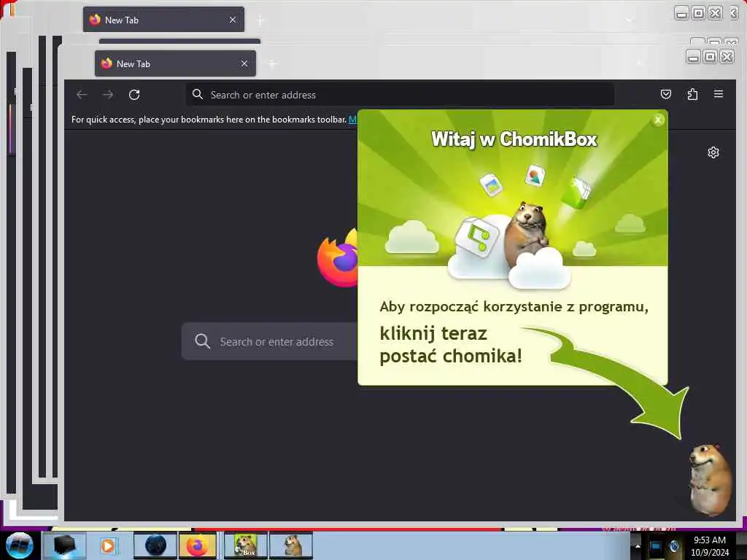Close New Tab in the back Firefox window
The image size is (747, 560).
pos(233,20)
